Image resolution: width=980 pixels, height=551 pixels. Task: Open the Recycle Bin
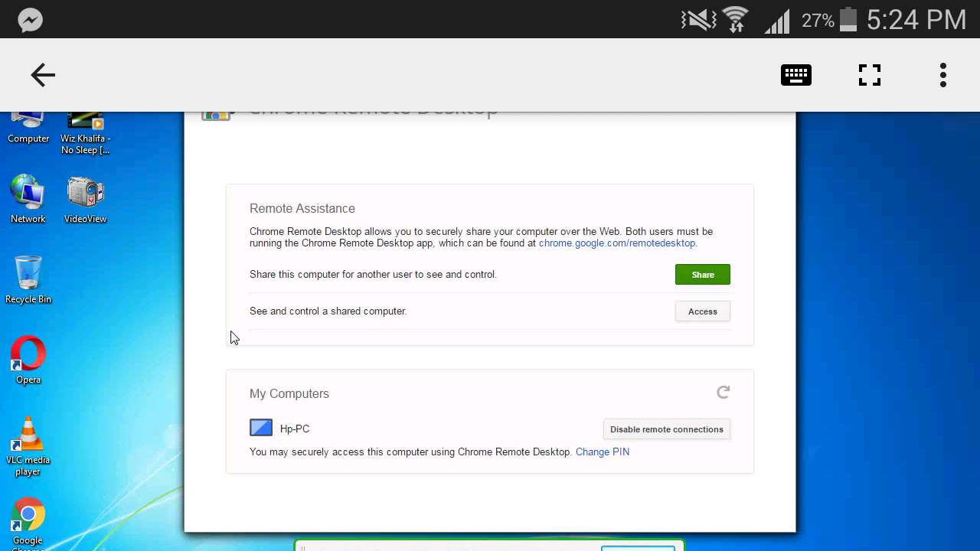[28, 279]
